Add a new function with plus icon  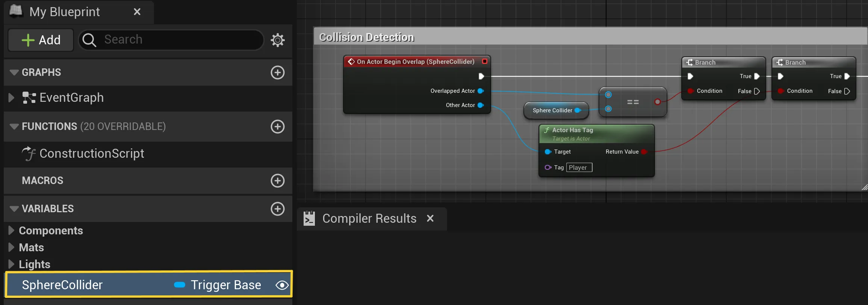(x=278, y=127)
